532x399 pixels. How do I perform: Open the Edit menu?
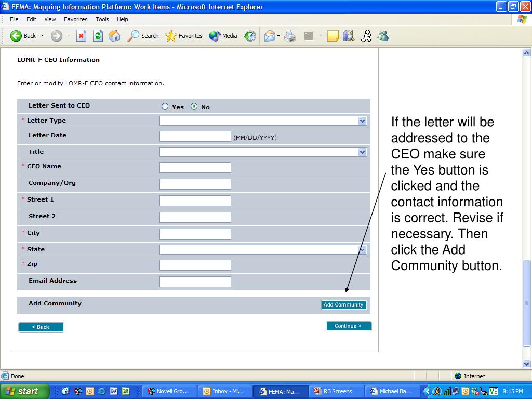(x=31, y=19)
